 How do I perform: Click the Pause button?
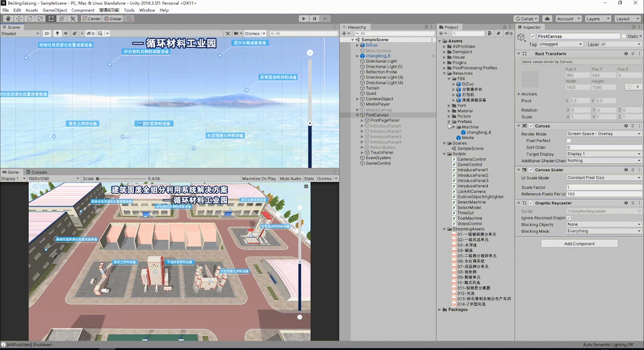pos(315,19)
